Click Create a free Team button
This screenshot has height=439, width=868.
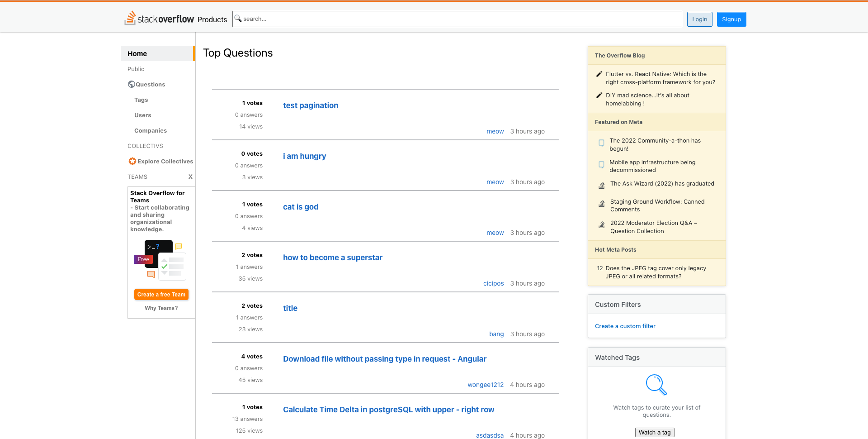(161, 294)
